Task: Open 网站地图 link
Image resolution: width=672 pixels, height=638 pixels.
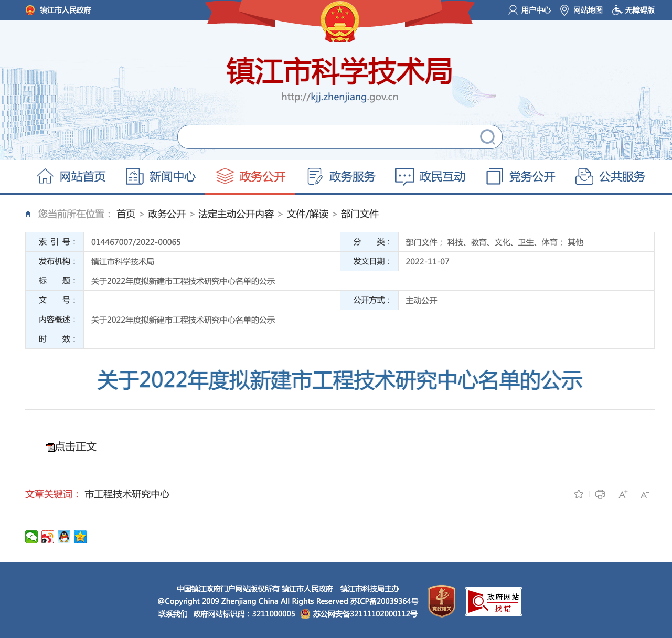Action: pos(588,10)
